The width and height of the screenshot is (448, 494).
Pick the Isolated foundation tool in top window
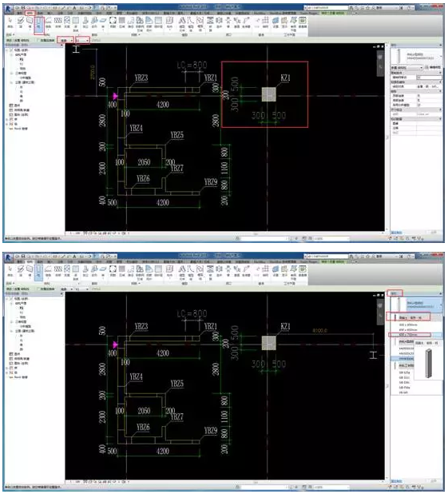85,22
